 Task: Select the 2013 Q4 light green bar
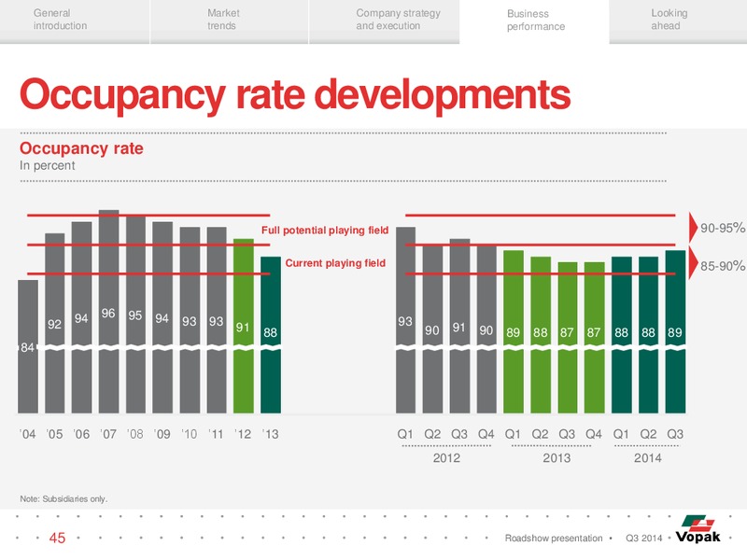pyautogui.click(x=595, y=338)
